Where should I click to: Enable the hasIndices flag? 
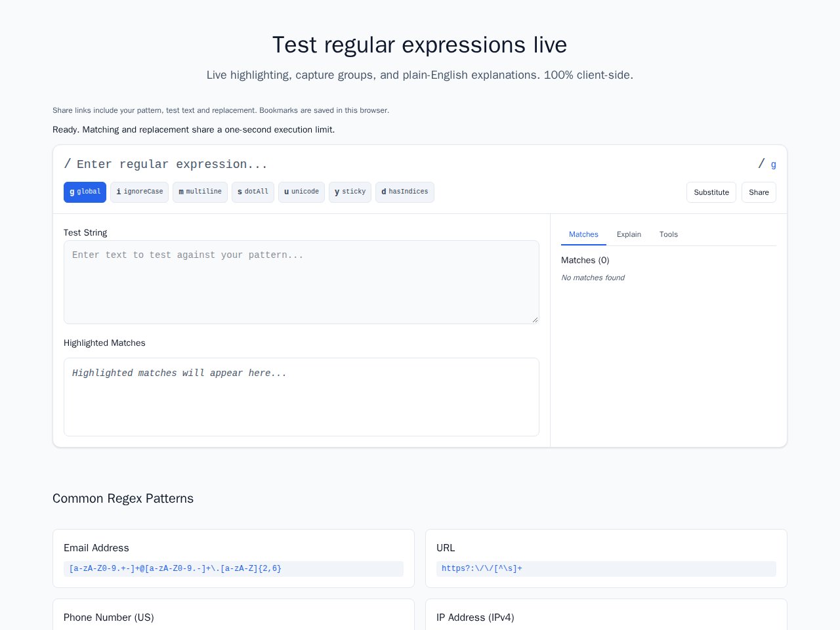click(x=405, y=192)
